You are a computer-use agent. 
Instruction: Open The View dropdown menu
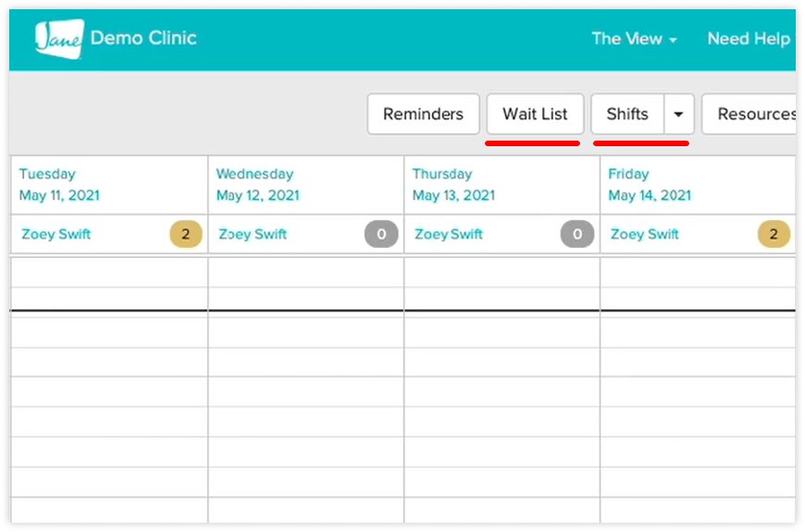634,39
